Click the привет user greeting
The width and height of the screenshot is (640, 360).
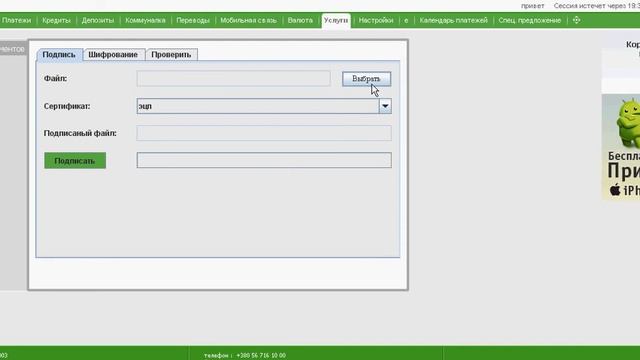(x=532, y=6)
